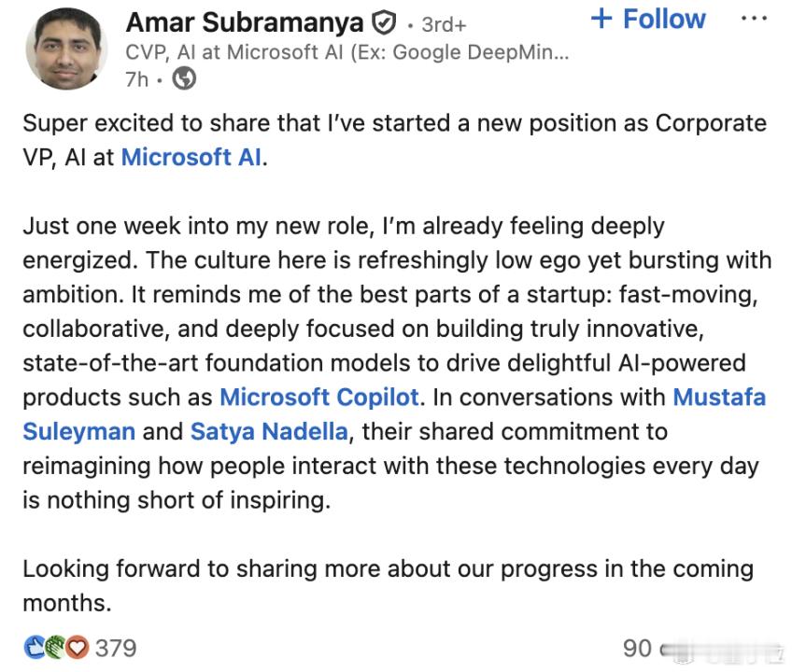Click the globe public visibility icon
Screen dimensions: 792x672
[184, 79]
